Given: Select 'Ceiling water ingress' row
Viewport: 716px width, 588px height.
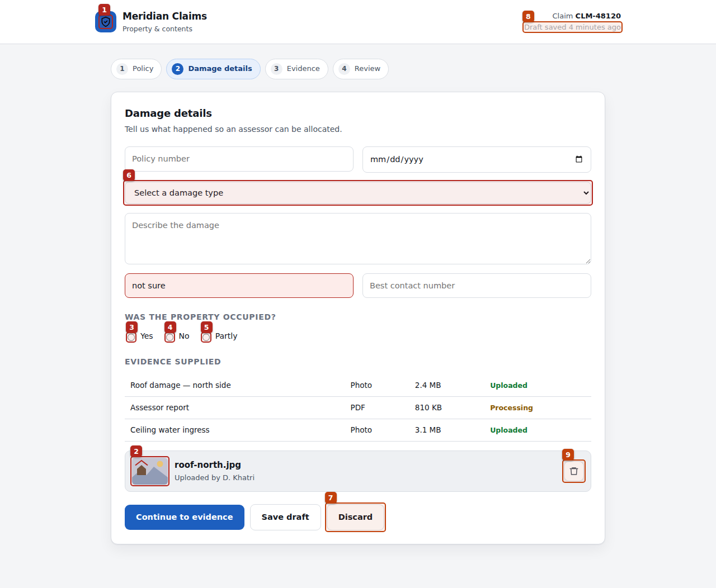Looking at the screenshot, I should coord(358,430).
